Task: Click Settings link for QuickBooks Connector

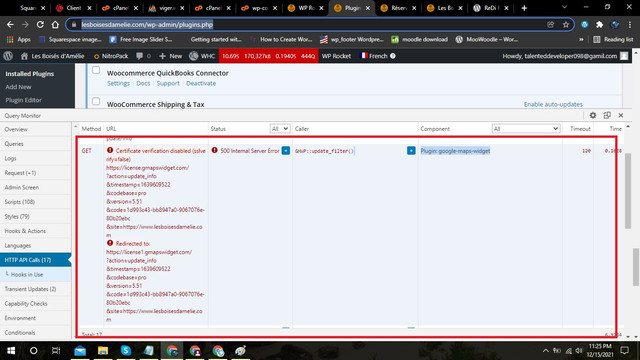Action: tap(118, 83)
